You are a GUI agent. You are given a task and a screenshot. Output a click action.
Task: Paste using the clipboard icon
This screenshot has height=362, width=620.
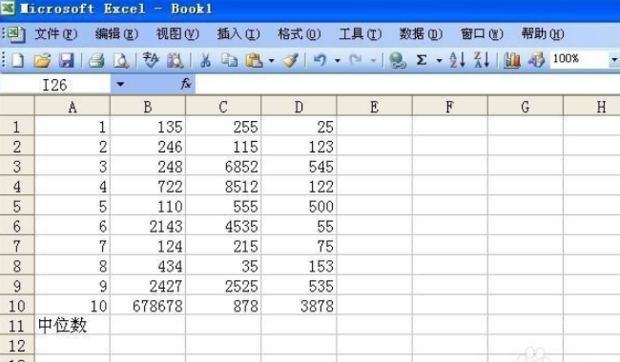pyautogui.click(x=254, y=60)
